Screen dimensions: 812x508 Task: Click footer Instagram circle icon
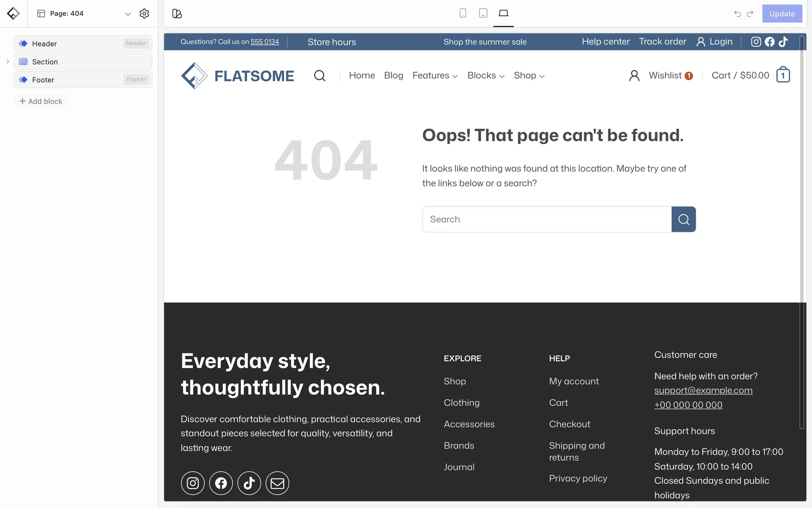[193, 483]
